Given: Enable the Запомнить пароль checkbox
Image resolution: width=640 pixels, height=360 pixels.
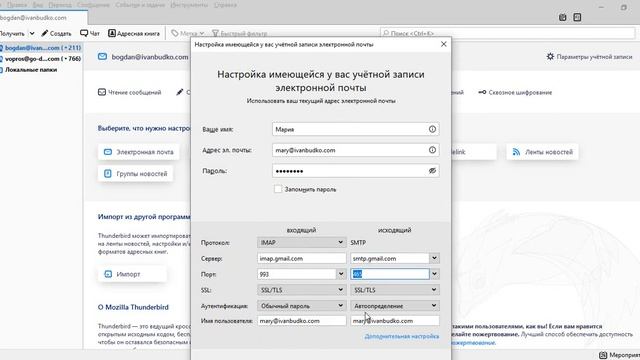Looking at the screenshot, I should pyautogui.click(x=278, y=189).
